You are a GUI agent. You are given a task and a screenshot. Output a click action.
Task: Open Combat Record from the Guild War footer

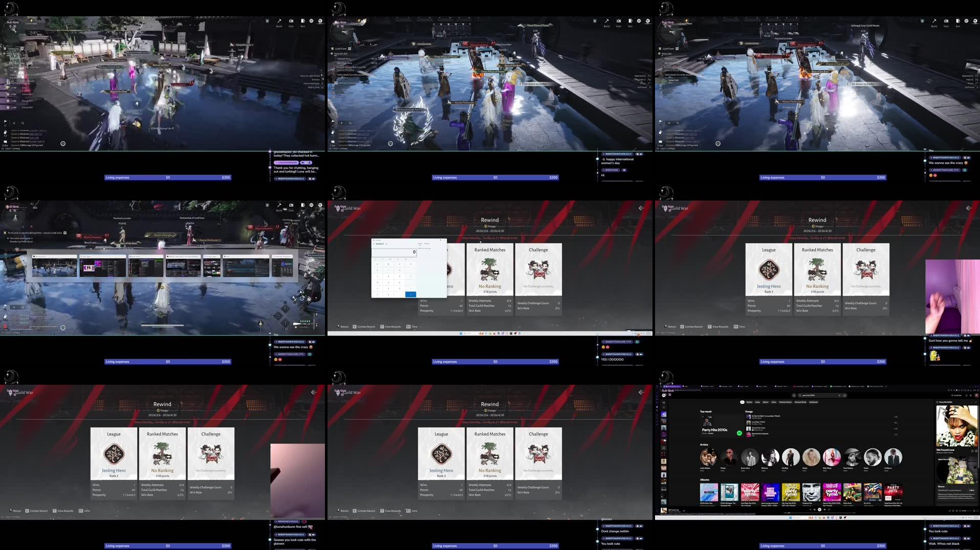(x=365, y=326)
